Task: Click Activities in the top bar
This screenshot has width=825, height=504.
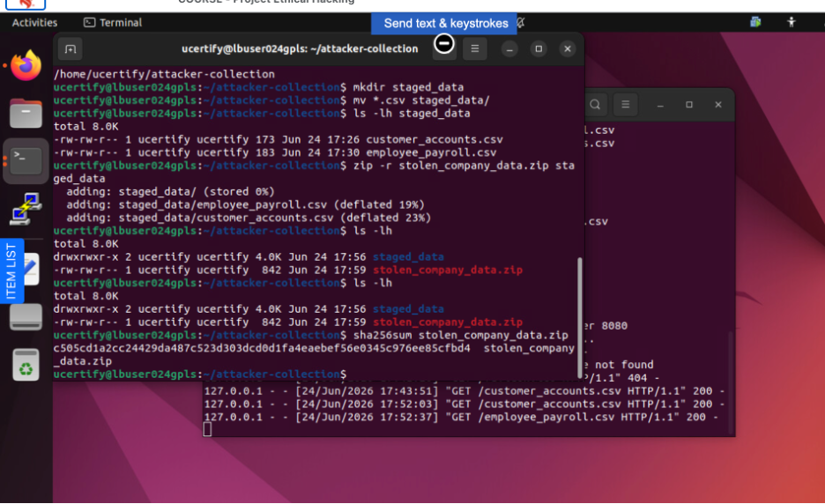Action: (34, 23)
